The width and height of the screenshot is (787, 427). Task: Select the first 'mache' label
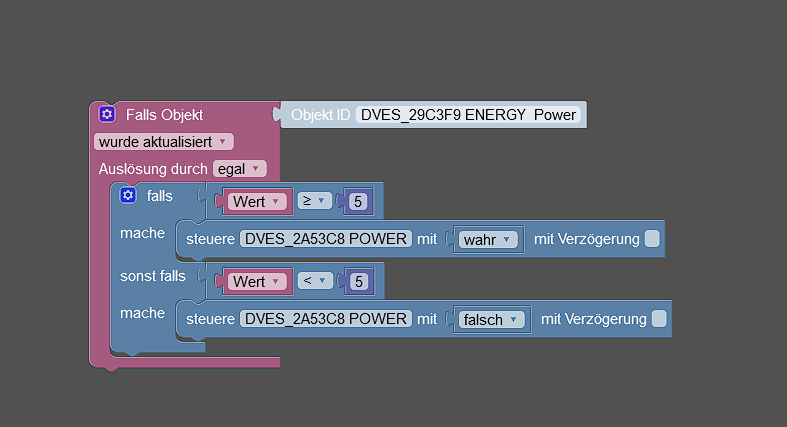(142, 233)
